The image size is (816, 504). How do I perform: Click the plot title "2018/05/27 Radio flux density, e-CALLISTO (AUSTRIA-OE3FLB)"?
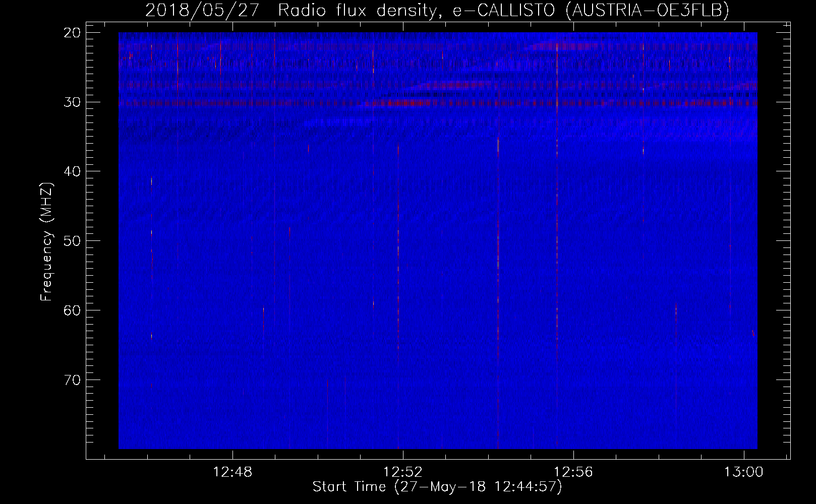tap(437, 10)
